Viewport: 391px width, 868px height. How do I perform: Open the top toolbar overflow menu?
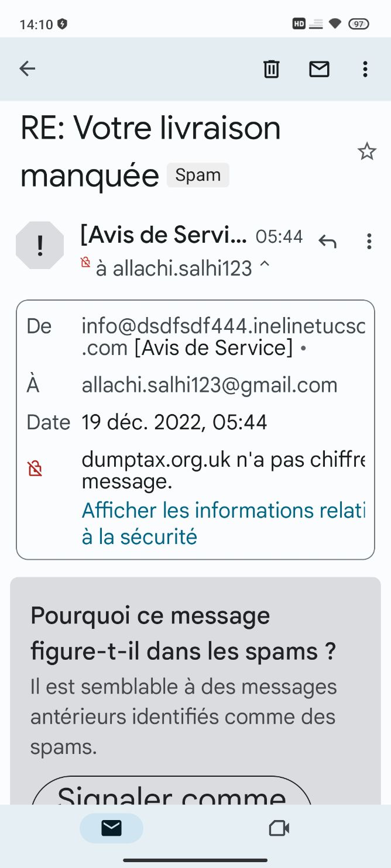pyautogui.click(x=365, y=70)
